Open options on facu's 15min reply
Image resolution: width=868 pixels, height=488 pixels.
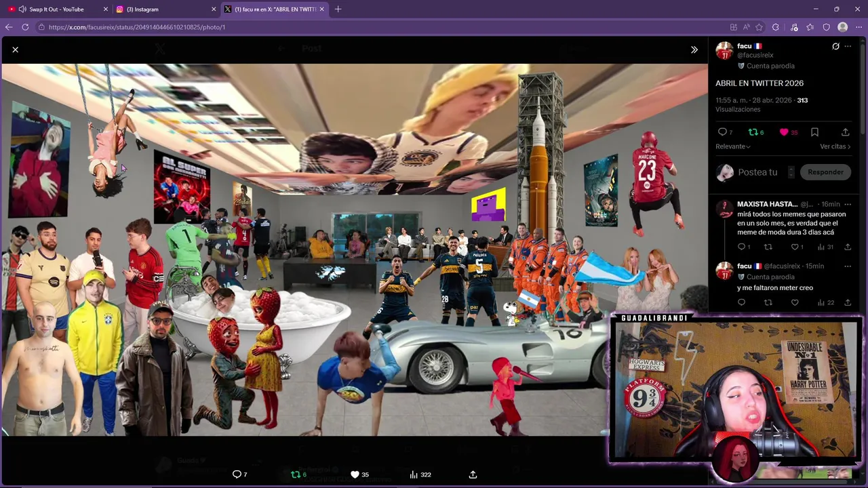pos(848,266)
